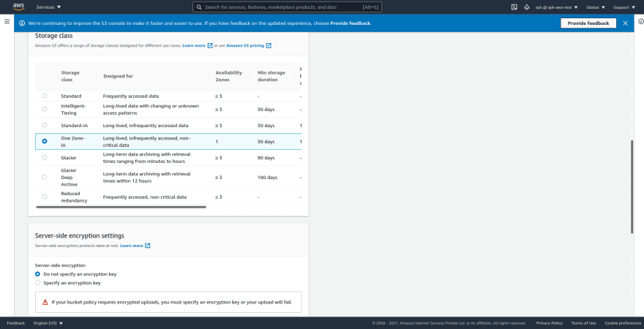The width and height of the screenshot is (644, 329).
Task: Choose Specify an encryption key
Action: click(x=38, y=283)
